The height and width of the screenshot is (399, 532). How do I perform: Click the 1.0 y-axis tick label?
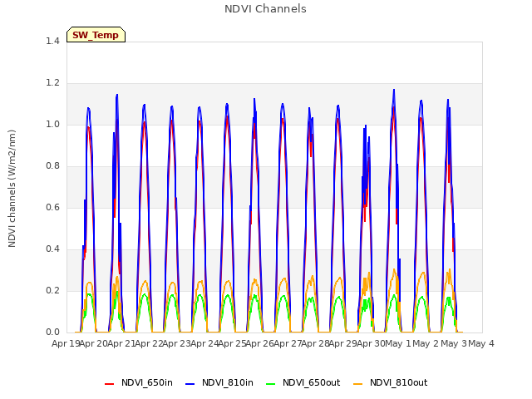point(52,125)
